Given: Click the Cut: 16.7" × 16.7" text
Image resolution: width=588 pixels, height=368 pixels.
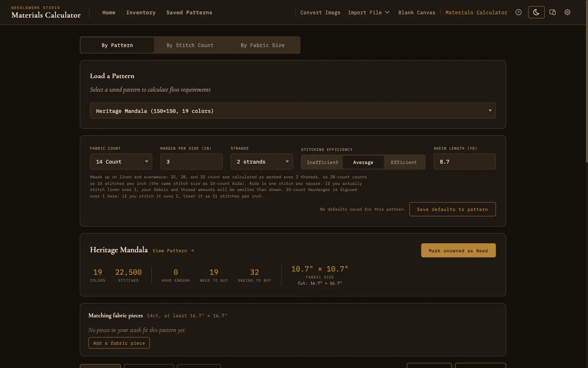Looking at the screenshot, I should tap(320, 283).
